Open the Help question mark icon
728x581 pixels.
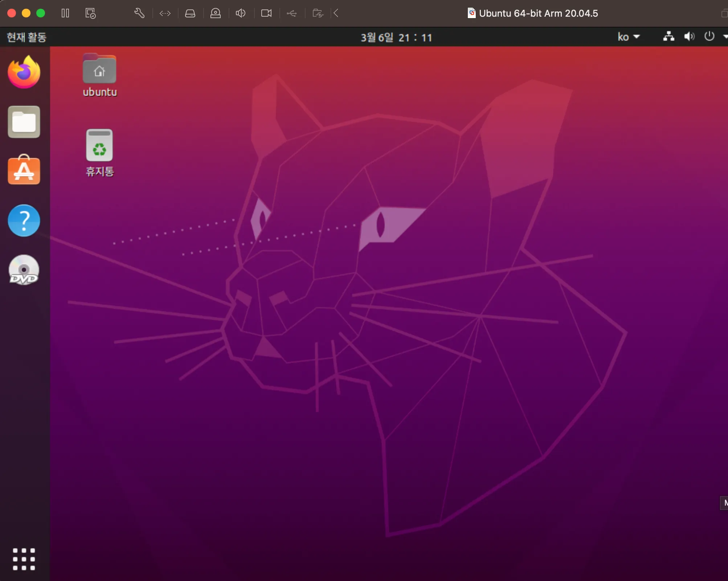pyautogui.click(x=24, y=221)
